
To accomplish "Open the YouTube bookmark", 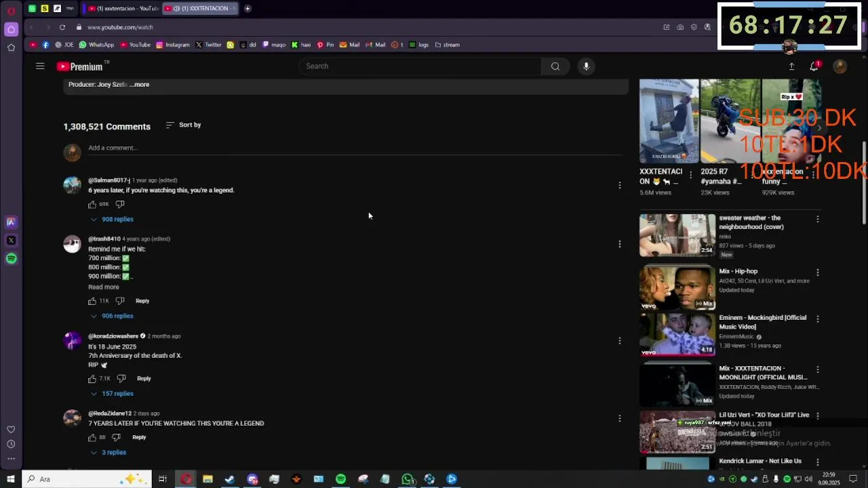I will pyautogui.click(x=135, y=45).
